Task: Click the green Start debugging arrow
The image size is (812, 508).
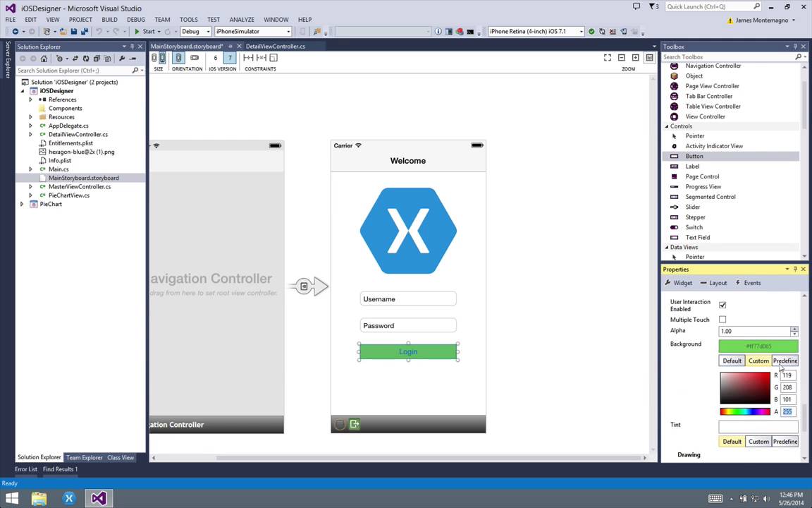Action: pyautogui.click(x=137, y=32)
